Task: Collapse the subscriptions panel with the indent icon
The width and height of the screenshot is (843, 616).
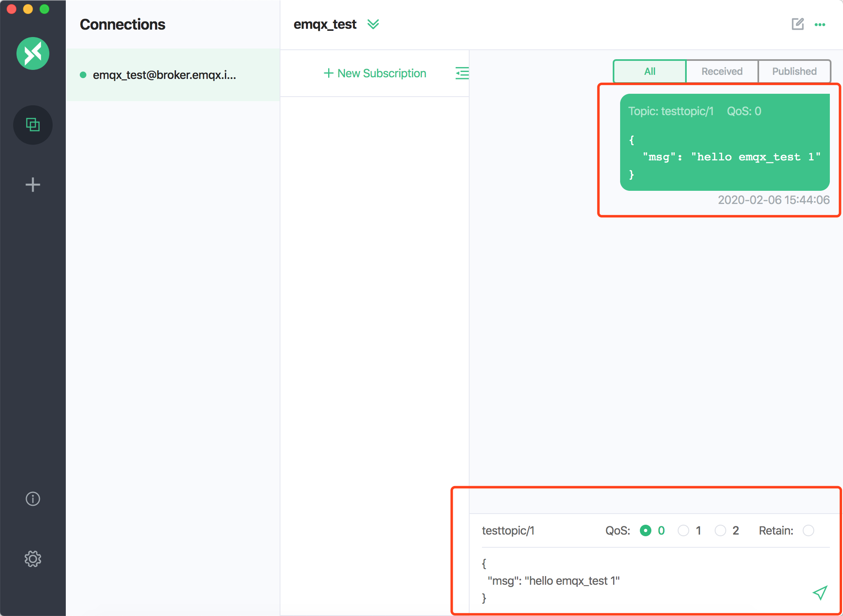Action: 461,73
